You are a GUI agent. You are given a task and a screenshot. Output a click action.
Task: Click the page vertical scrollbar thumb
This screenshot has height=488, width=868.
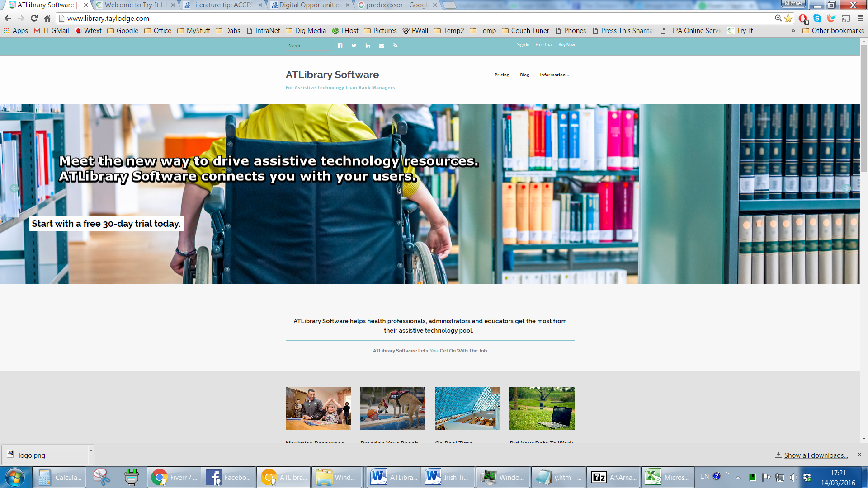(864, 108)
